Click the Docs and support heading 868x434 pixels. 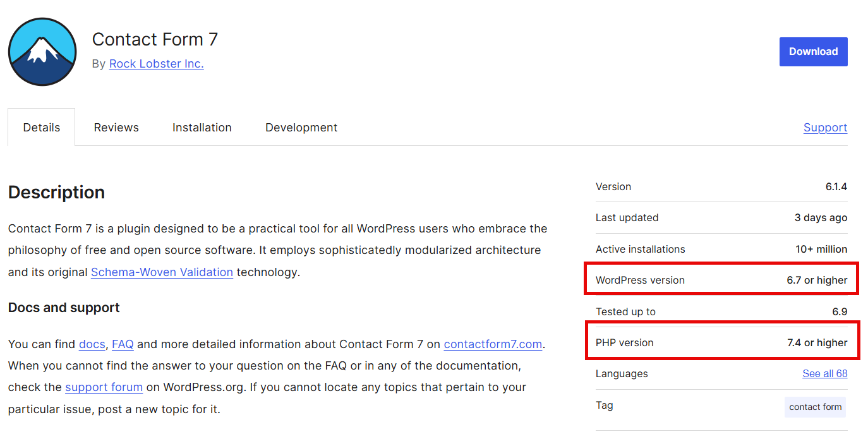click(64, 308)
